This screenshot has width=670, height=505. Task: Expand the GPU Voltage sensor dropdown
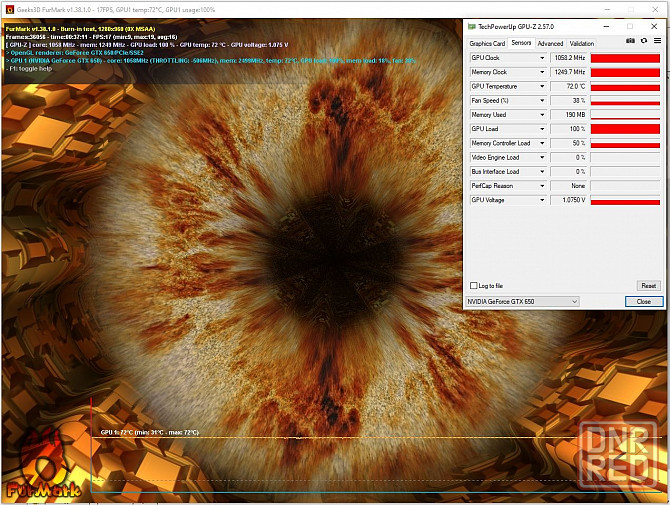pos(542,200)
